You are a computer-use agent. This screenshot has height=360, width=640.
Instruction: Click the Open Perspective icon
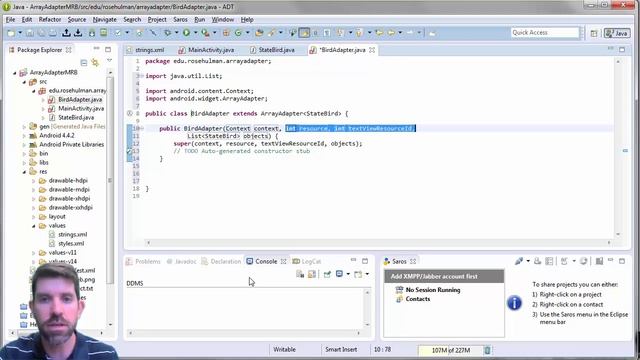[594, 33]
